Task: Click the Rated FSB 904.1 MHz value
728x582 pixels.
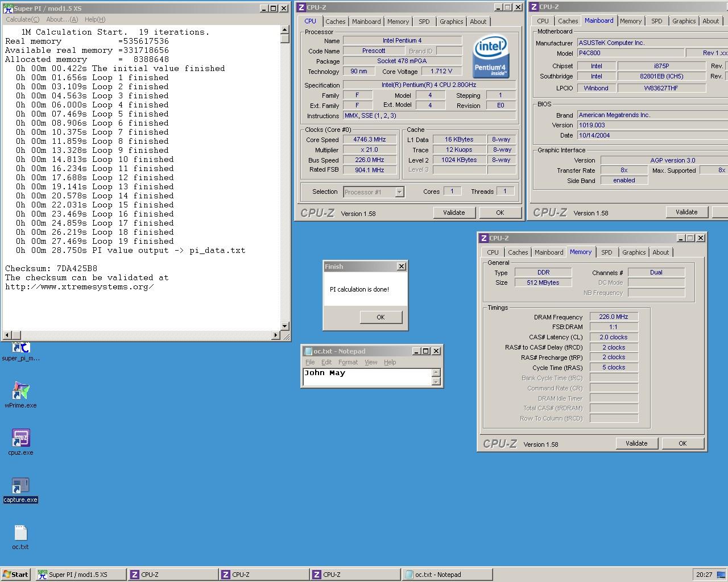Action: [x=370, y=170]
